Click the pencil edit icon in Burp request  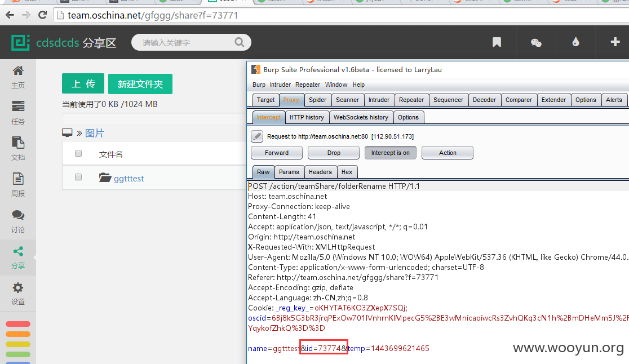257,136
